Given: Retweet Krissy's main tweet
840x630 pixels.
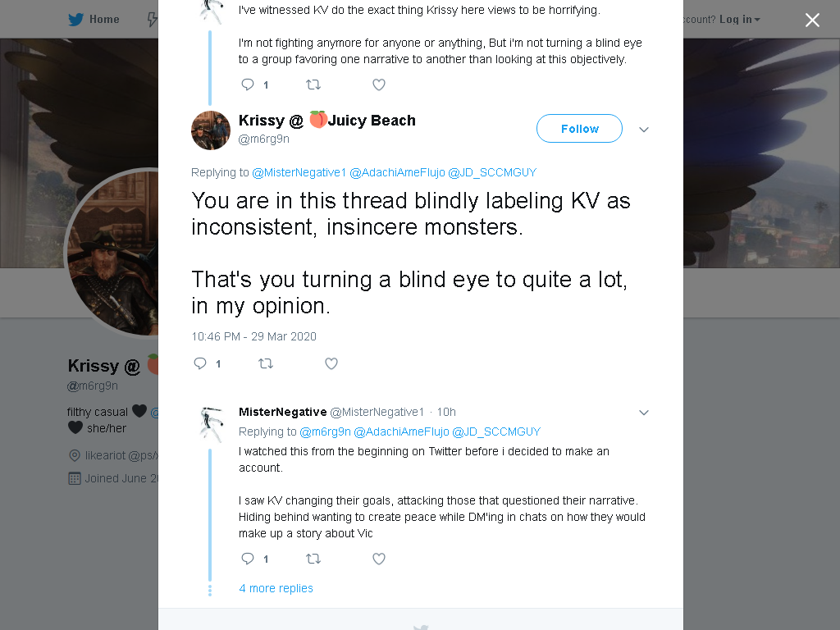Looking at the screenshot, I should point(266,363).
